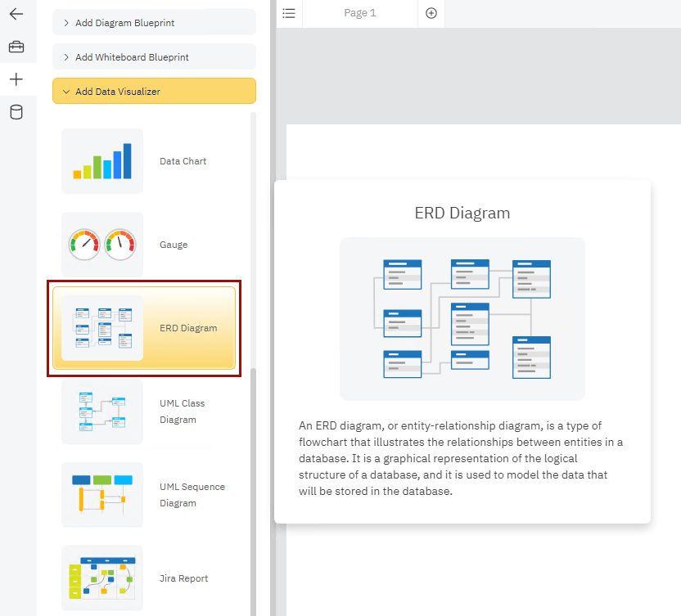681x616 pixels.
Task: Click the Jira Report label
Action: click(183, 578)
